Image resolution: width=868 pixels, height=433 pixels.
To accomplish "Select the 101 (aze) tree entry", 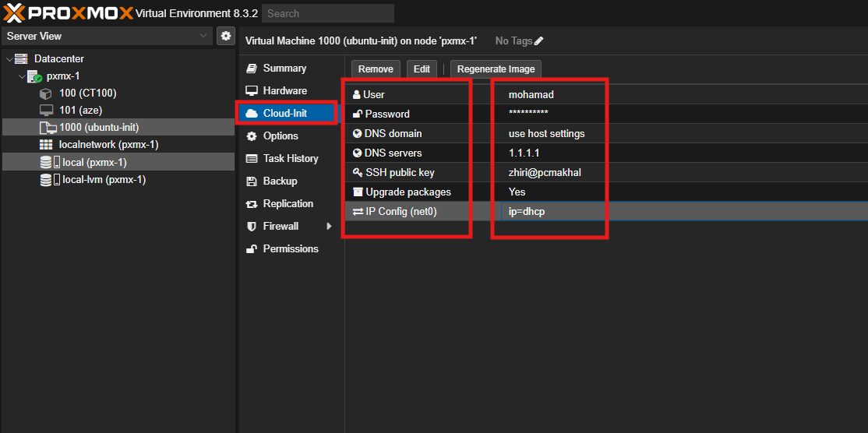I will pos(118,111).
